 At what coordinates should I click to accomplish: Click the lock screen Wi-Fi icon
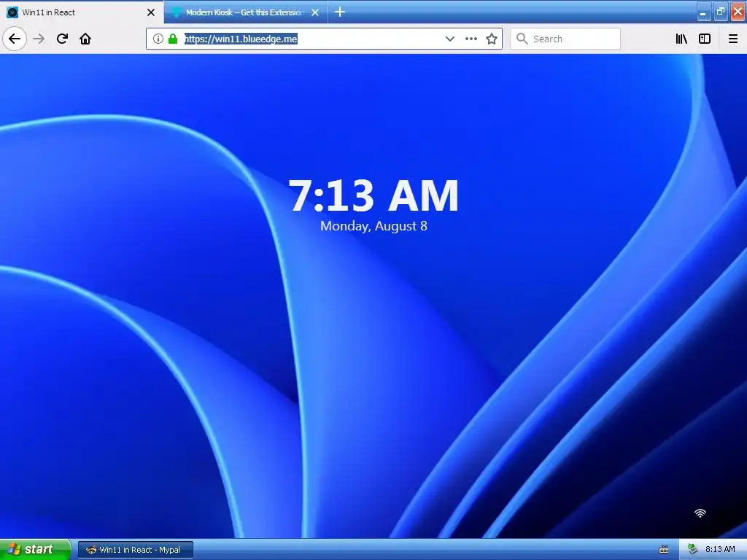(700, 513)
